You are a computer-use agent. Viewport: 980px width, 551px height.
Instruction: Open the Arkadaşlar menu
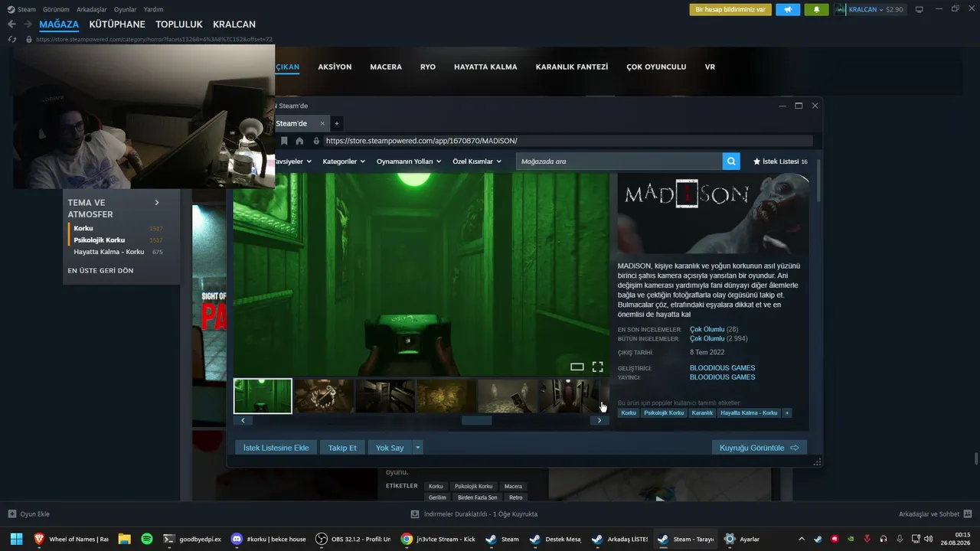click(92, 9)
